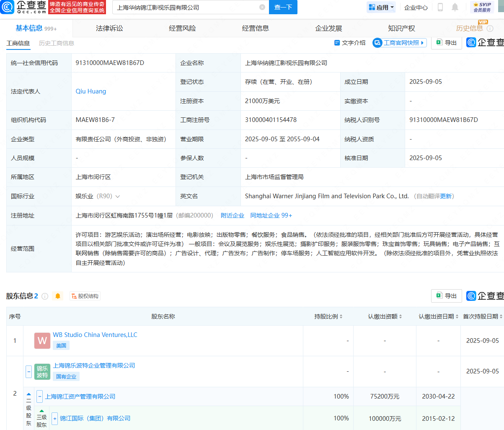
Task: Sort shareholders by 持股比例 column
Action: [x=328, y=316]
